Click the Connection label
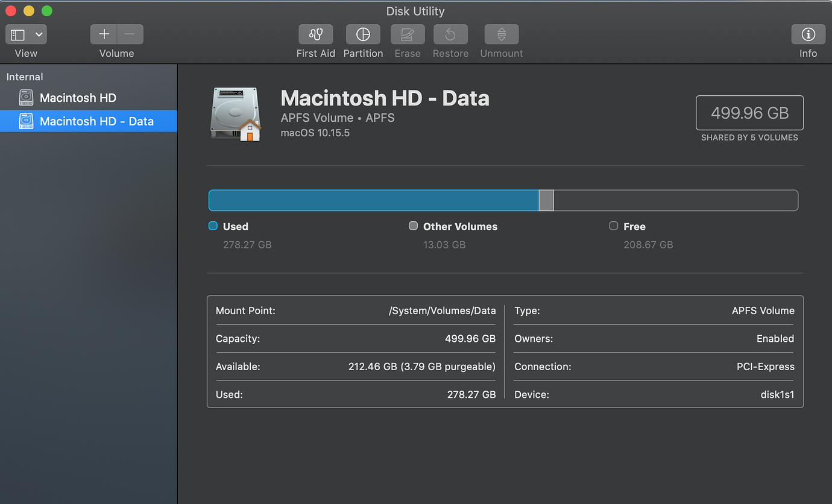The image size is (832, 504). 543,367
